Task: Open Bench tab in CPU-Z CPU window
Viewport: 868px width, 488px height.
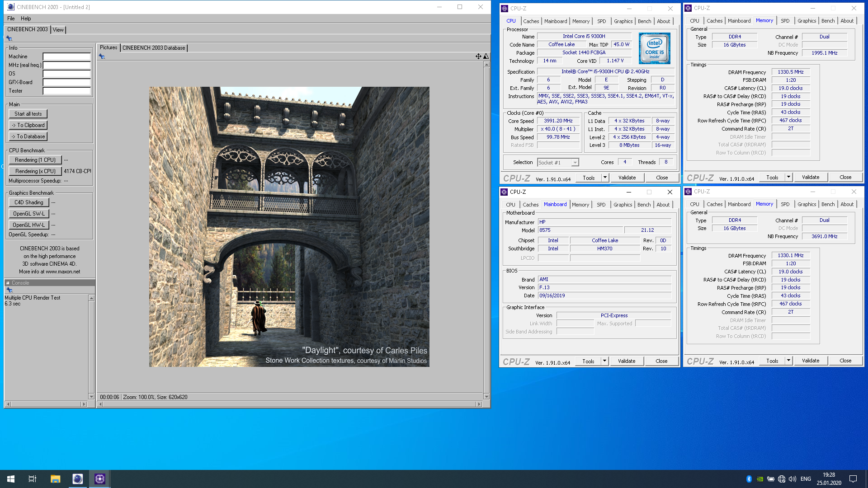Action: (x=645, y=21)
